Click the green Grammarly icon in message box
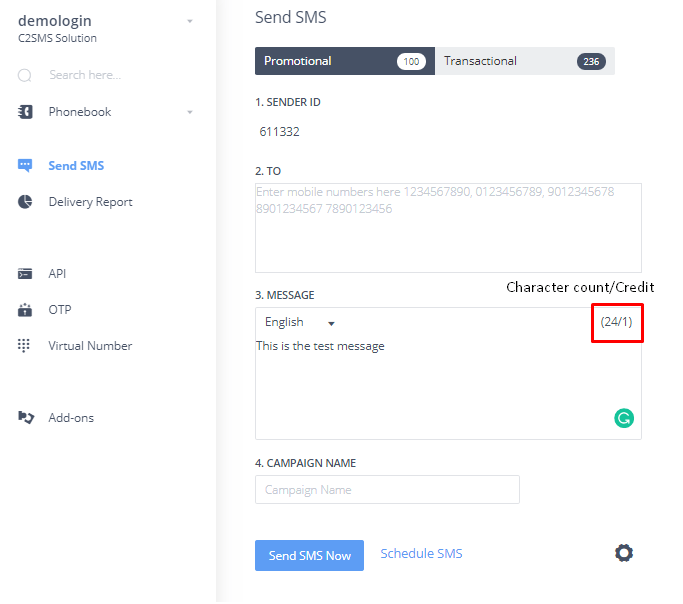 click(624, 419)
